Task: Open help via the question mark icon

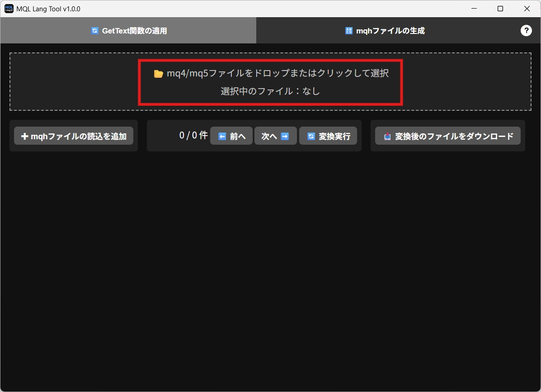Action: click(526, 31)
